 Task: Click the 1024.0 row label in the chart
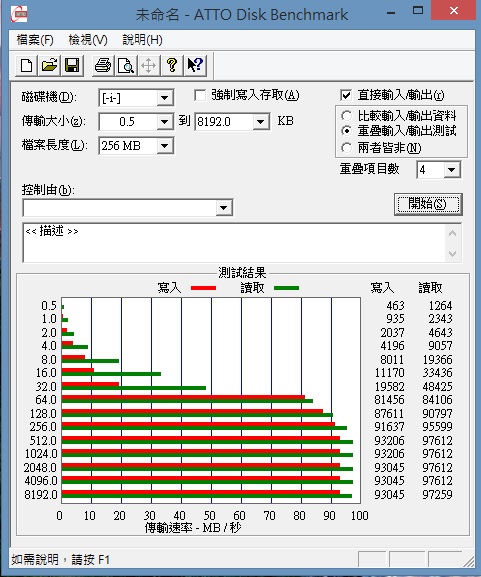41,454
